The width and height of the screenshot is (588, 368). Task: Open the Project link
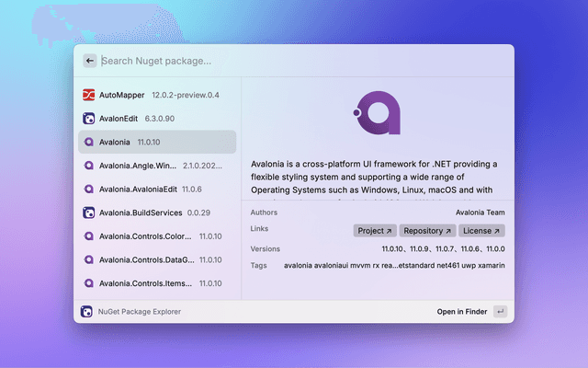375,231
